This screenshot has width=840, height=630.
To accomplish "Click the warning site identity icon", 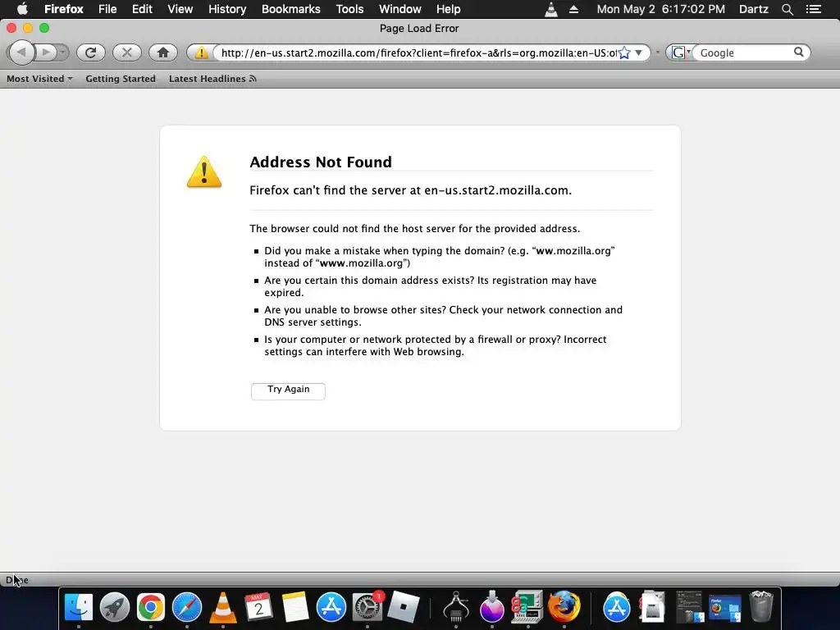I will (201, 52).
